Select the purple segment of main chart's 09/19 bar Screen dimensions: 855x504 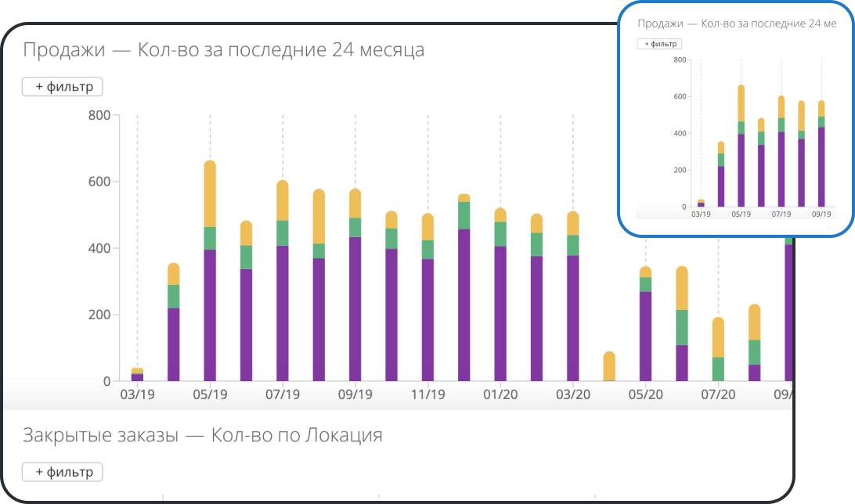(355, 309)
